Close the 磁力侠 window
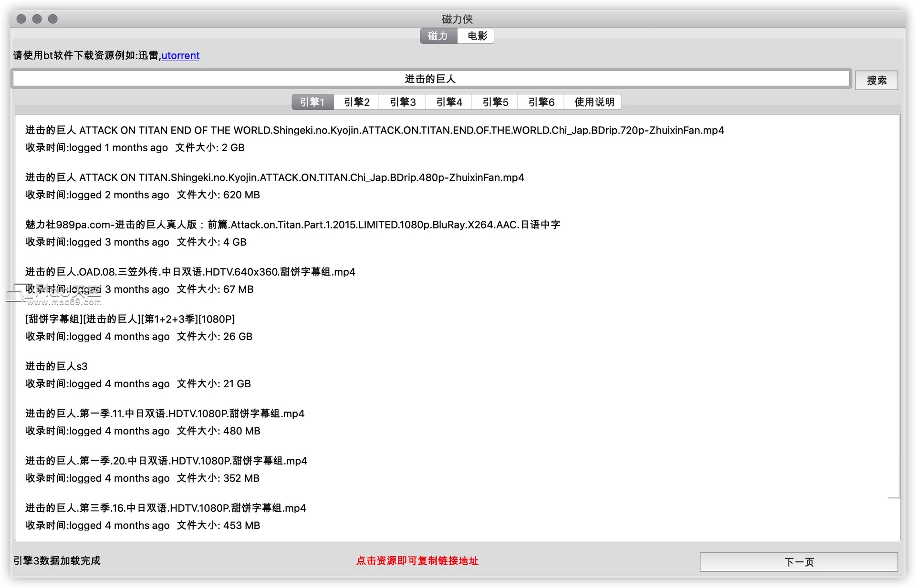This screenshot has height=588, width=916. coord(21,19)
